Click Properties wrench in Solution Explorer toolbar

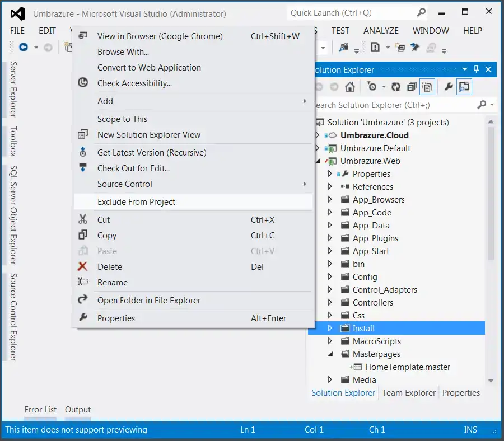coord(449,87)
